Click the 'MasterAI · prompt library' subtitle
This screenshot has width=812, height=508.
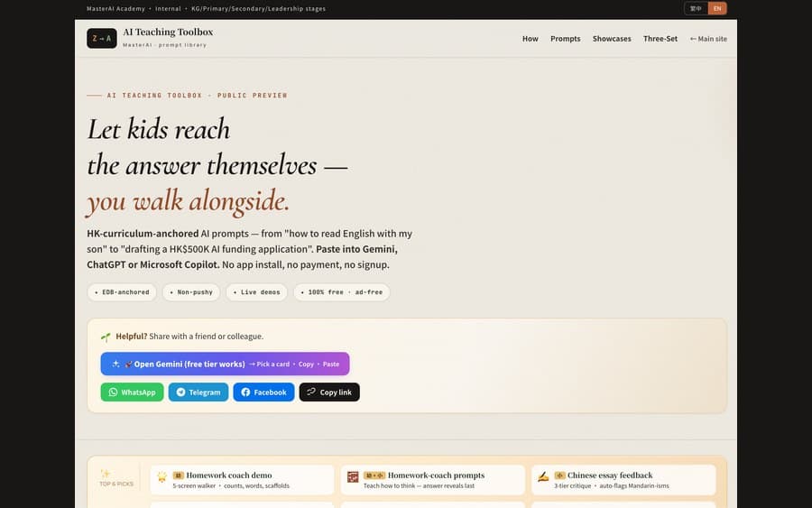click(165, 45)
